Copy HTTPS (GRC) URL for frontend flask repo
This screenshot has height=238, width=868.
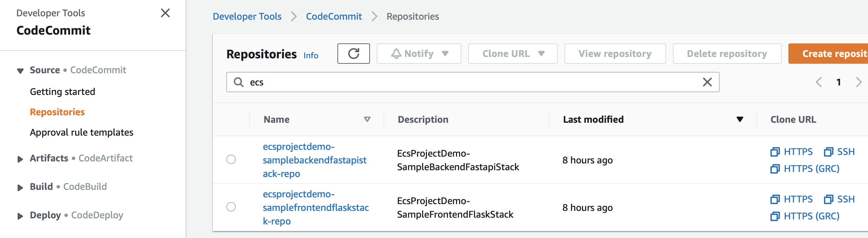coord(805,216)
